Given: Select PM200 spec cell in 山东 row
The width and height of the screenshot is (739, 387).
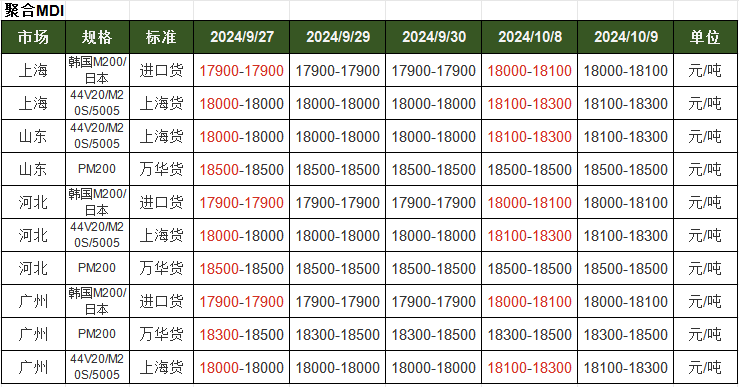Looking at the screenshot, I should coord(97,169).
